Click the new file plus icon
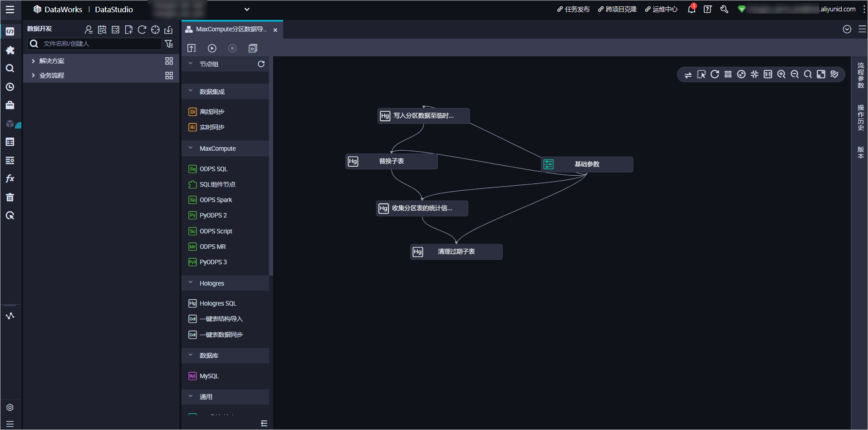The height and width of the screenshot is (430, 868). point(129,30)
